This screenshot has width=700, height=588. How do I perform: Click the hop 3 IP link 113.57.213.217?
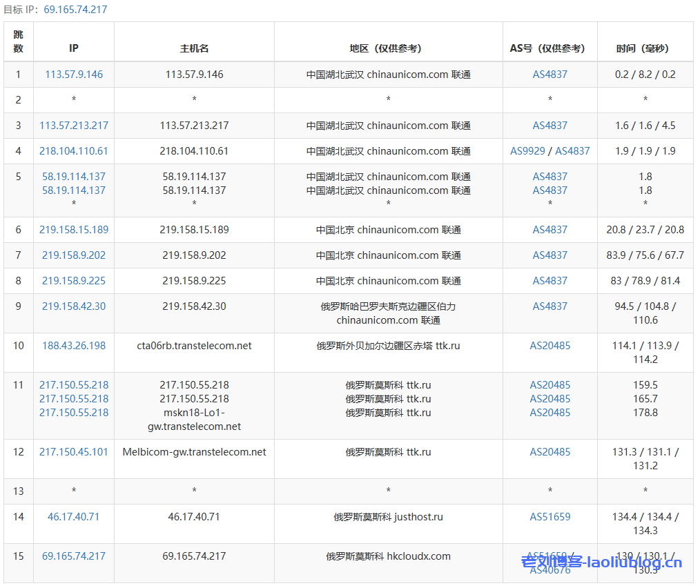pyautogui.click(x=73, y=125)
